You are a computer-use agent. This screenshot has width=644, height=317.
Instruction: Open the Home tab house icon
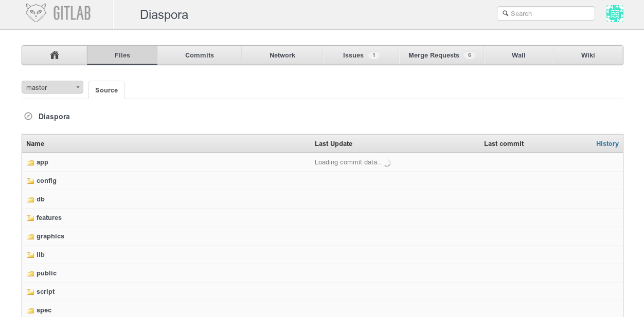(55, 55)
